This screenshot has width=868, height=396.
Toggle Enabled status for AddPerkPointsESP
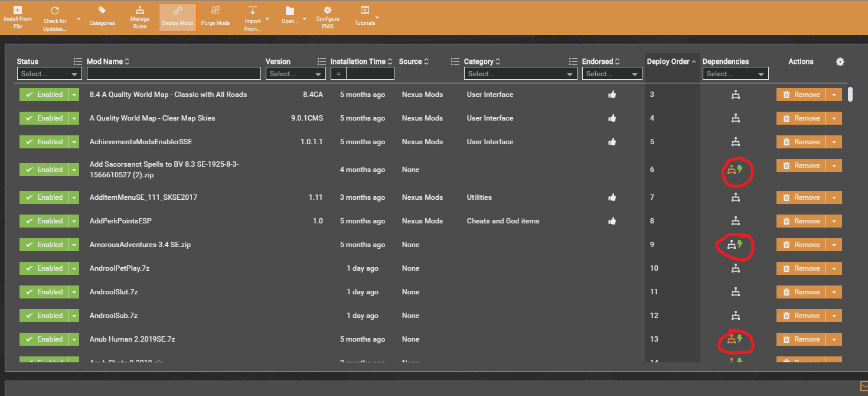pos(44,221)
